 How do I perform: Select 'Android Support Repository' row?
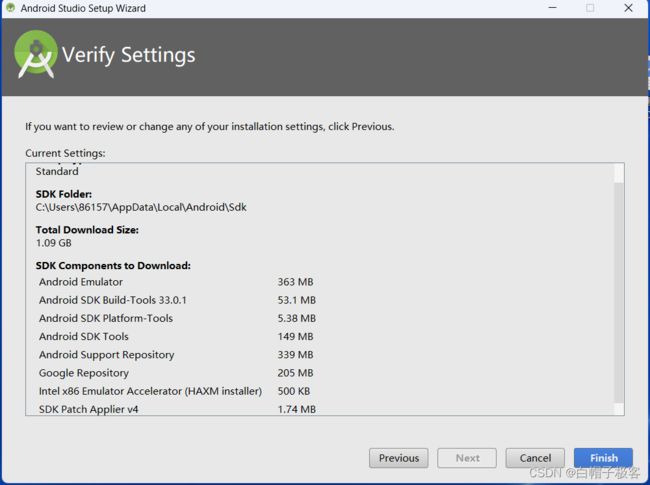(x=177, y=355)
